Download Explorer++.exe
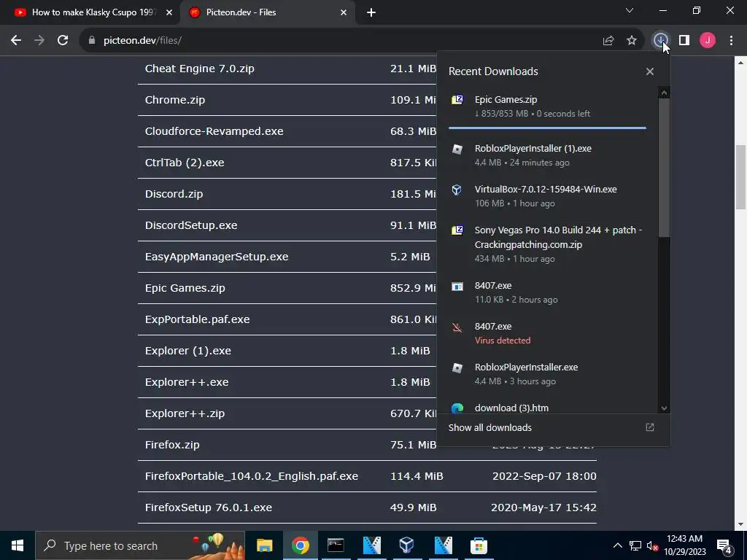The height and width of the screenshot is (560, 747). pyautogui.click(x=187, y=382)
